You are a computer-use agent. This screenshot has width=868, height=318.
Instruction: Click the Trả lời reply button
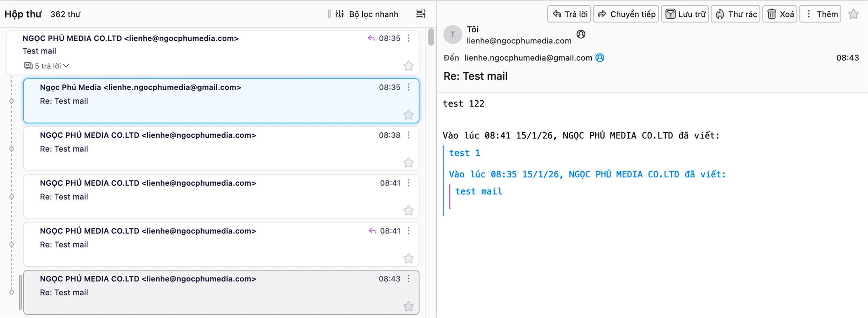tap(569, 14)
